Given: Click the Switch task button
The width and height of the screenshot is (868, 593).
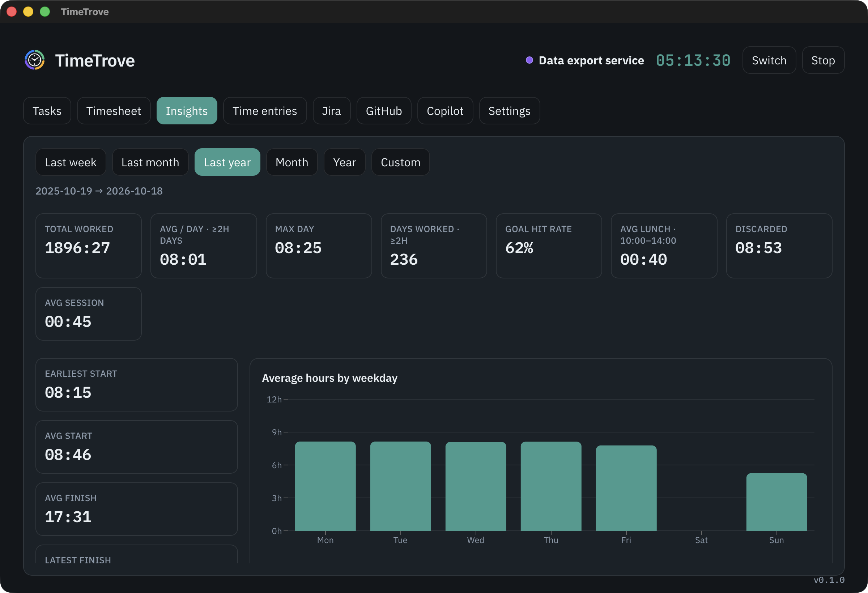Looking at the screenshot, I should (769, 60).
